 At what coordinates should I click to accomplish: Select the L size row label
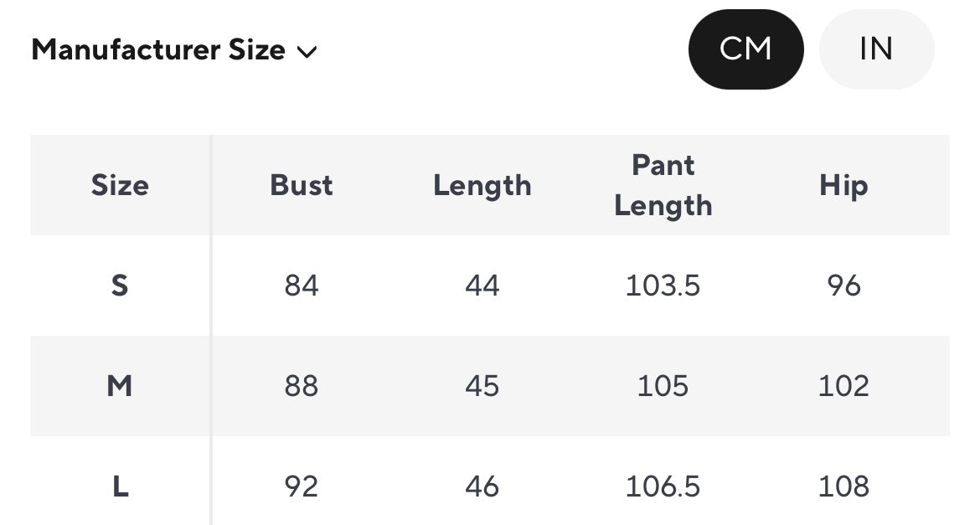click(120, 486)
